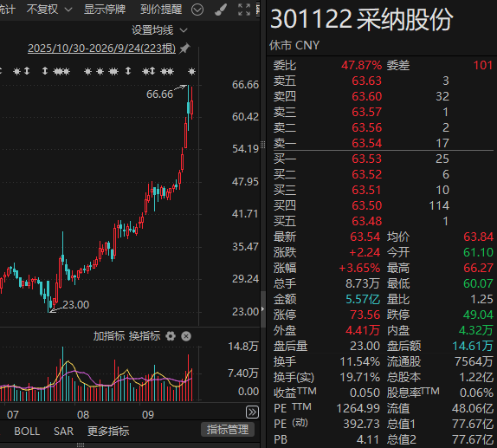Click 跌停 price 49.04
497x448 pixels.
[x=478, y=315]
